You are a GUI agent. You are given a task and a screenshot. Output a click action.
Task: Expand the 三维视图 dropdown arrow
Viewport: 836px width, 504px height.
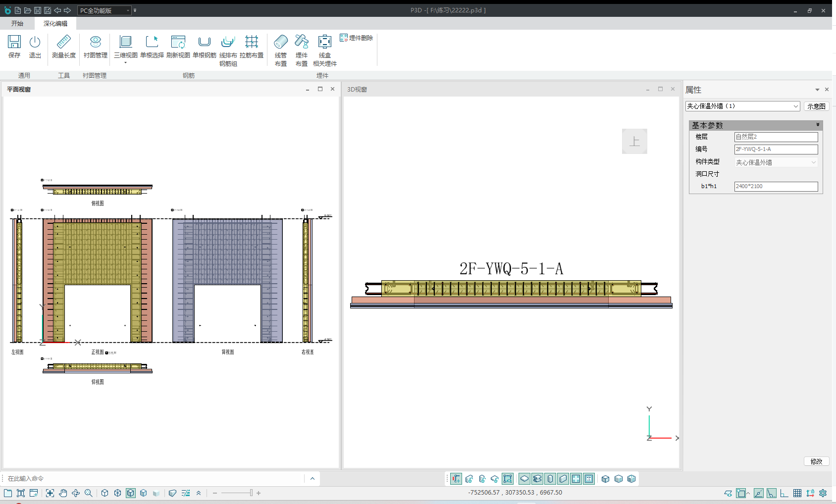pyautogui.click(x=125, y=63)
